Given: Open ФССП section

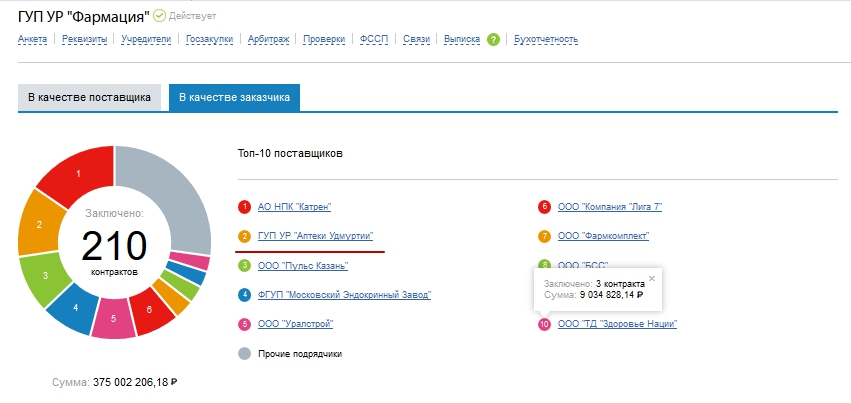Looking at the screenshot, I should pos(374,39).
